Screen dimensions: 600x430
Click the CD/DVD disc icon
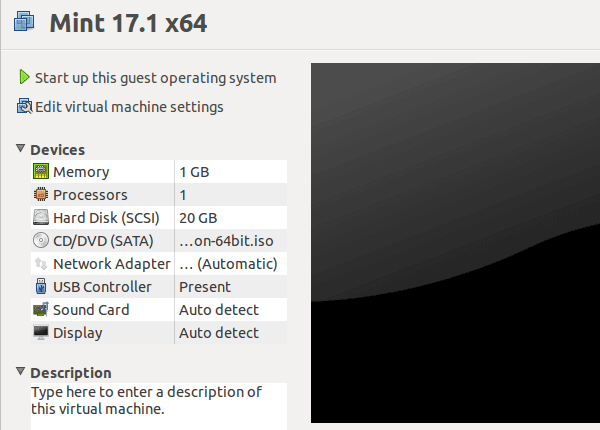(x=41, y=240)
